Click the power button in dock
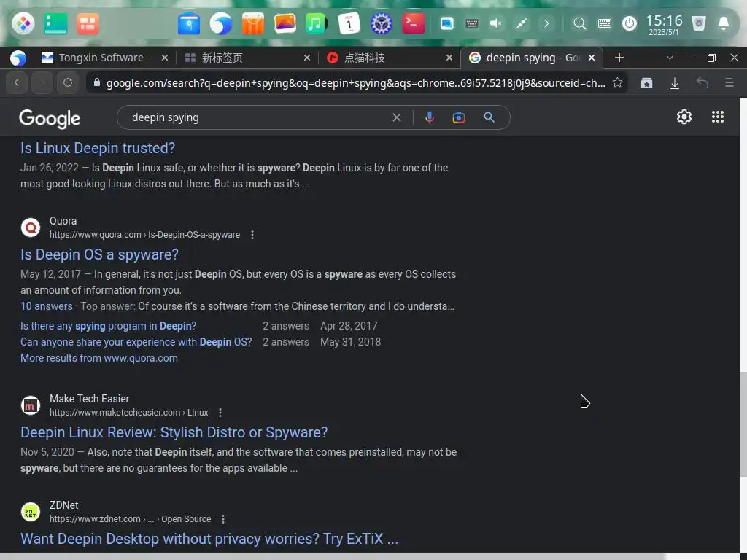 click(630, 23)
